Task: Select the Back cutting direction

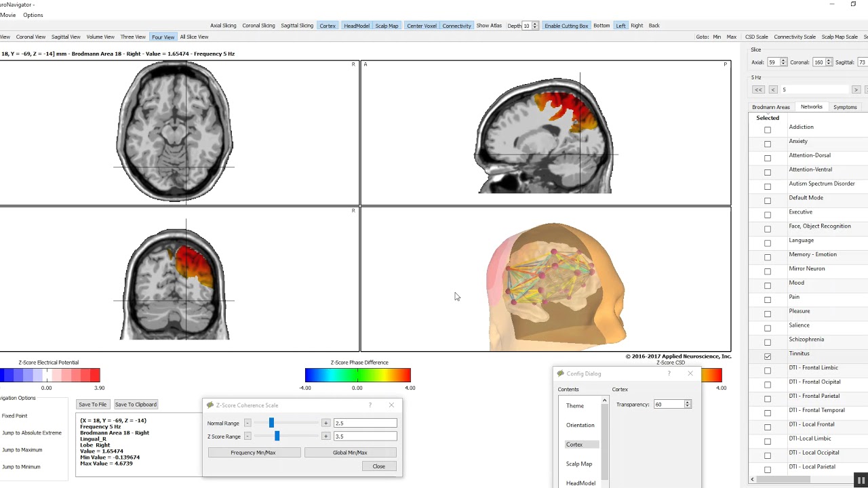Action: tap(654, 26)
